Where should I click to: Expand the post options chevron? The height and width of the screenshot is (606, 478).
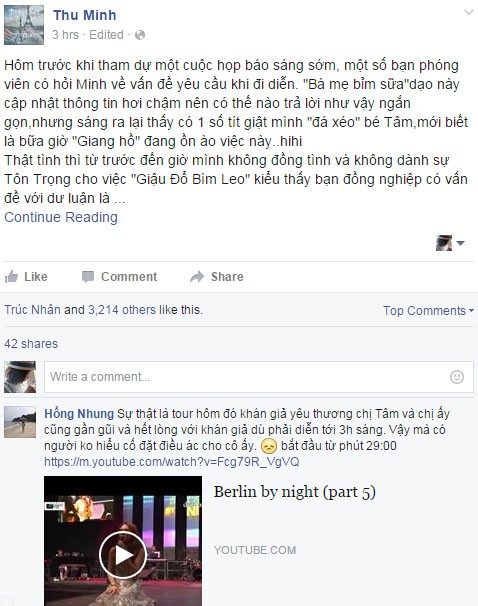point(468,12)
